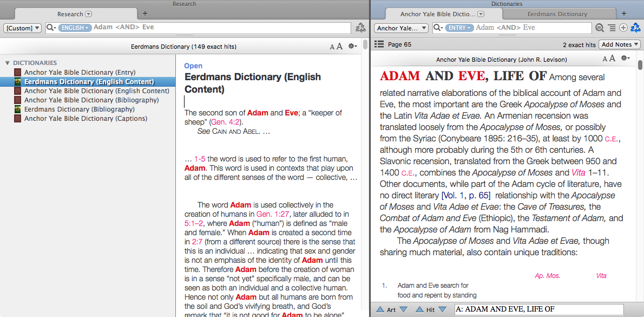Click the blue recycle icon in Dictionaries pane
This screenshot has height=317, width=644.
636,28
